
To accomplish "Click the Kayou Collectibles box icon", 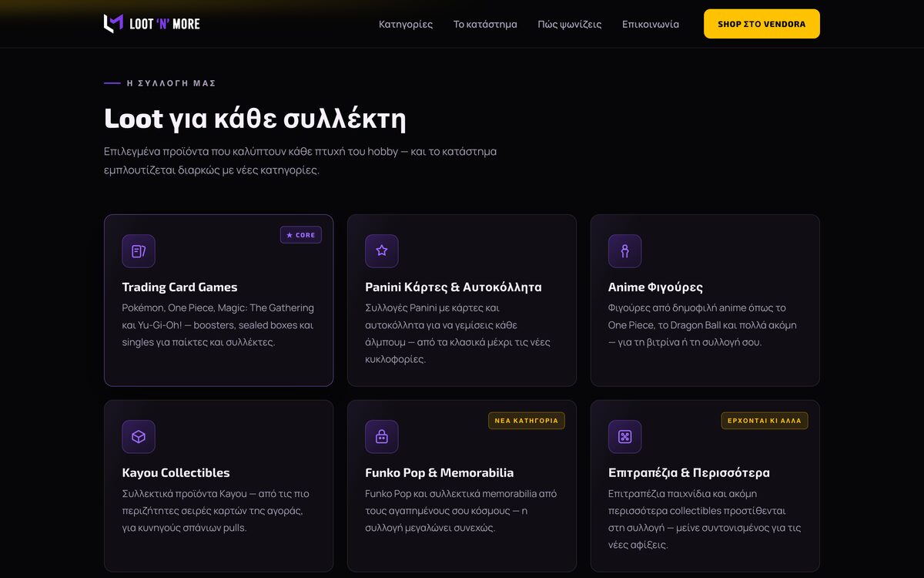I will coord(139,437).
